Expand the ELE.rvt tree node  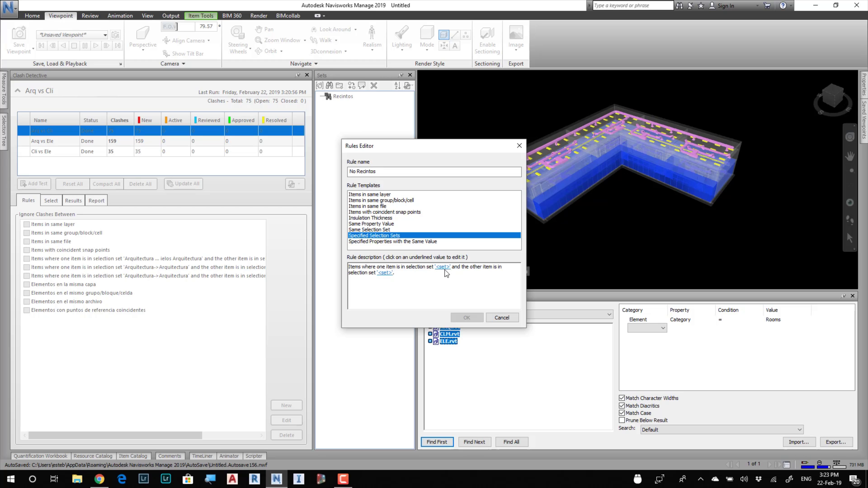tap(430, 341)
